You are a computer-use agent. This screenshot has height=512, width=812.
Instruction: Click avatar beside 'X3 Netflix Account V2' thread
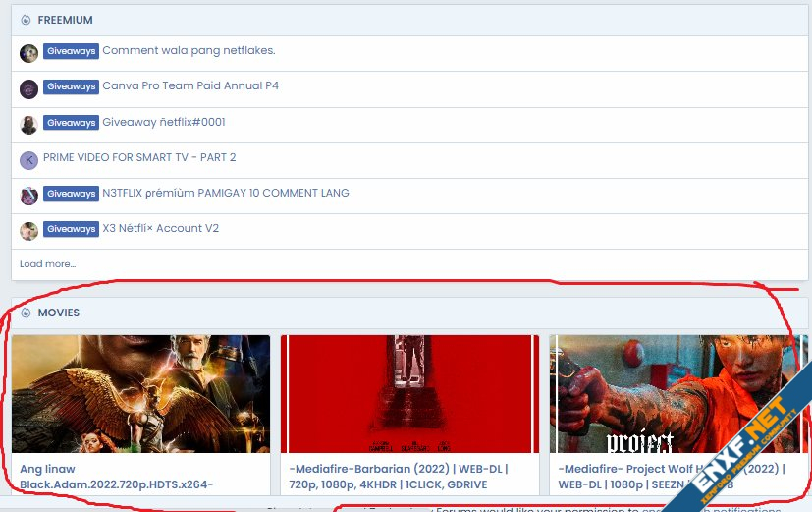(29, 230)
